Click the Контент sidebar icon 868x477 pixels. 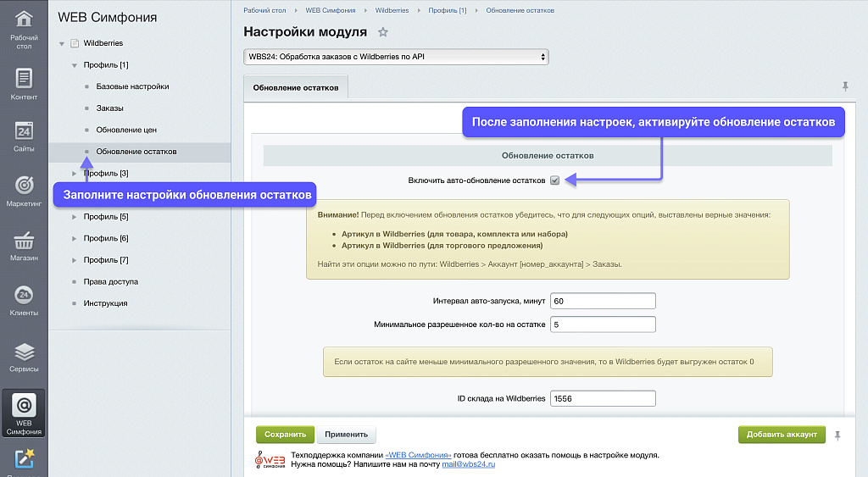point(24,83)
